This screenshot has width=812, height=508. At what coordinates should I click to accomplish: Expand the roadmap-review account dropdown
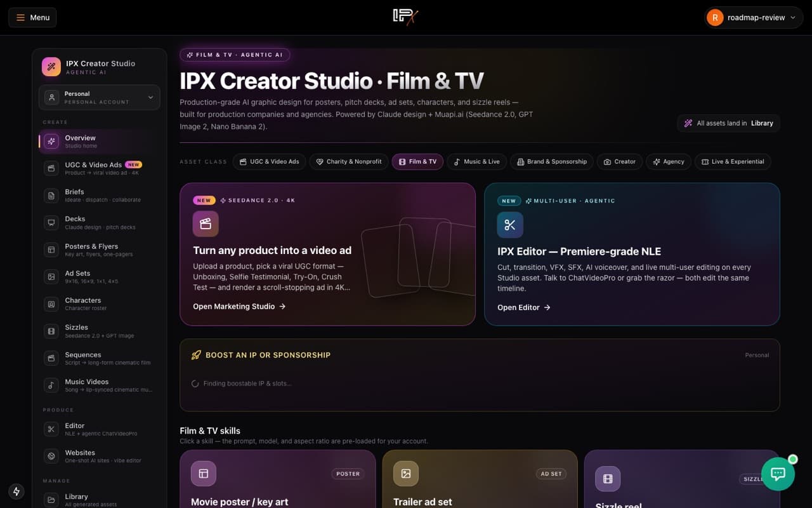click(x=753, y=17)
